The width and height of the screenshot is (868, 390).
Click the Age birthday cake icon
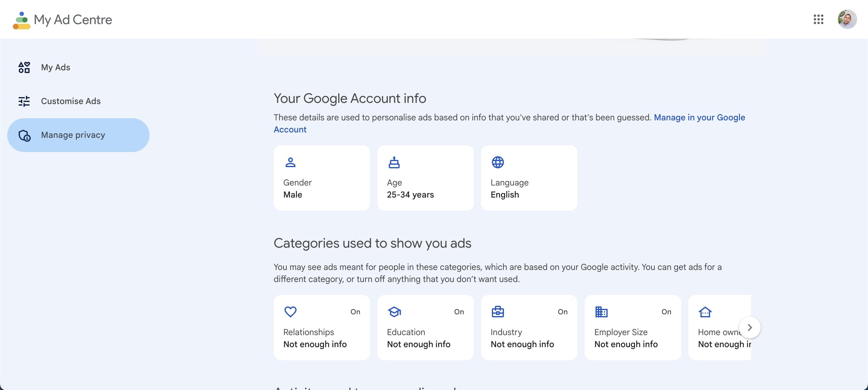(x=394, y=163)
